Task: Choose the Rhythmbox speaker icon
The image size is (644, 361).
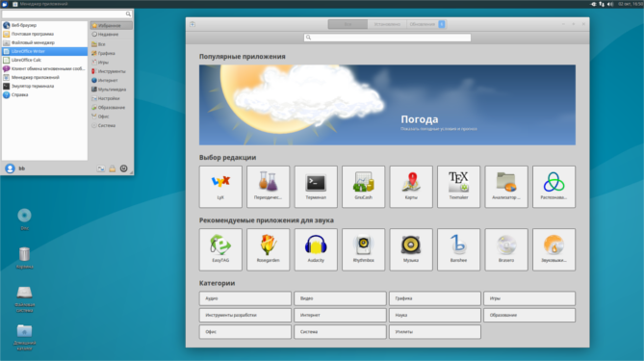Action: (x=364, y=245)
